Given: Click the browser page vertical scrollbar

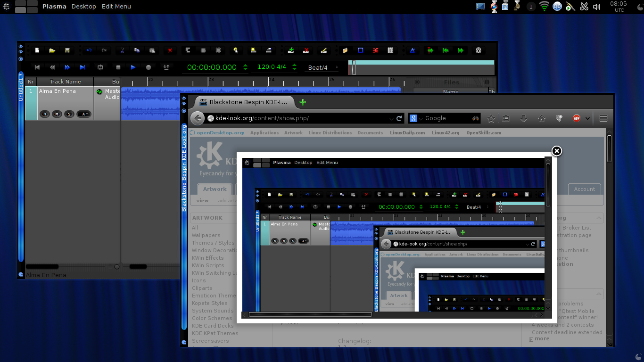Looking at the screenshot, I should pos(610,148).
